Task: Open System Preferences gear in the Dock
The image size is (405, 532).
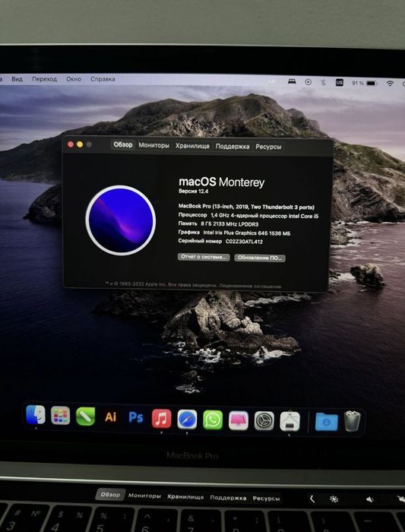Action: (264, 421)
